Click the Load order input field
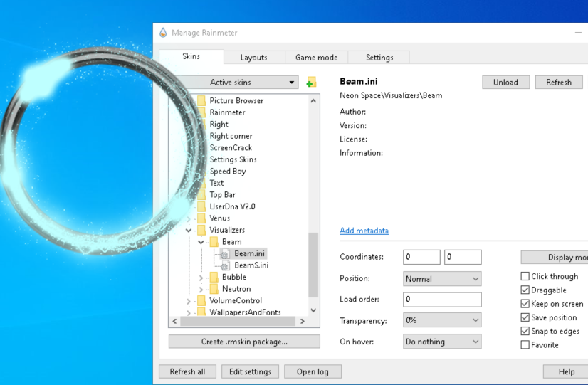This screenshot has height=385, width=588. pos(442,300)
